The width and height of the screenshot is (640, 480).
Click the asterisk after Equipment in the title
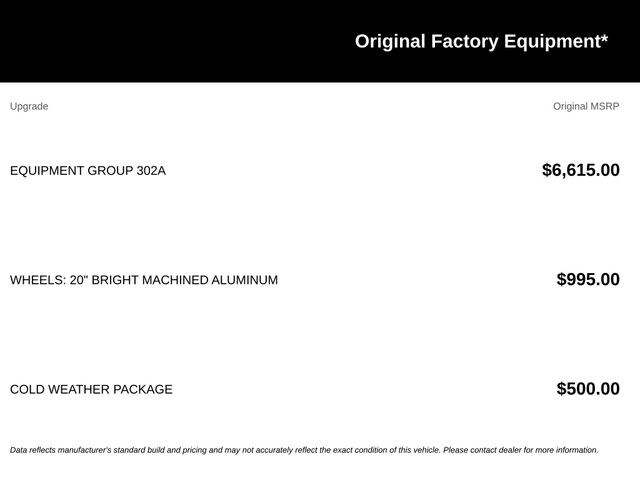point(604,38)
